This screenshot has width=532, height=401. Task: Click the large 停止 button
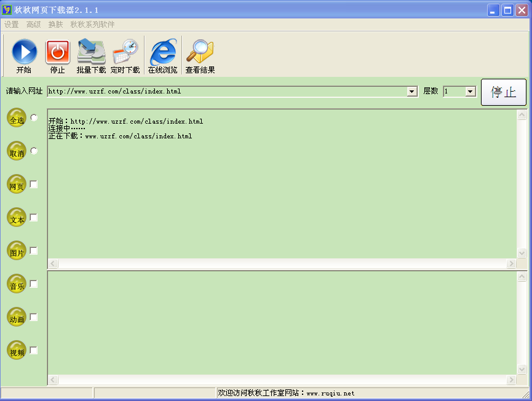coord(504,92)
